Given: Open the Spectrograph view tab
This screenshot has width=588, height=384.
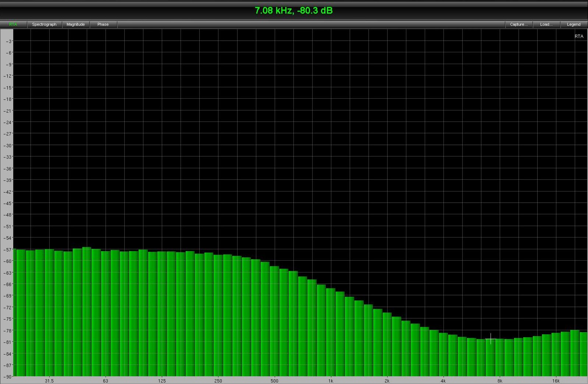Looking at the screenshot, I should point(44,24).
